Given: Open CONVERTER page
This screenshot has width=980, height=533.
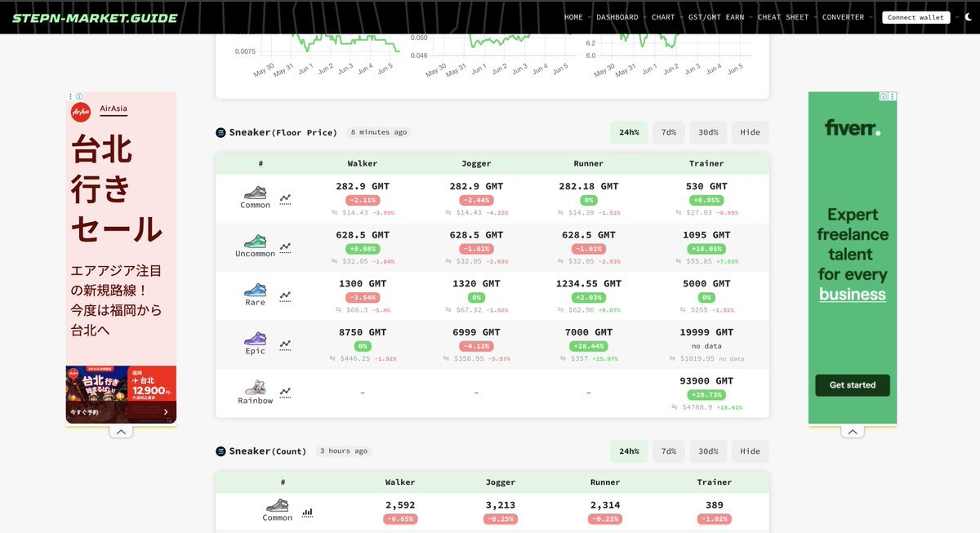Looking at the screenshot, I should tap(843, 17).
